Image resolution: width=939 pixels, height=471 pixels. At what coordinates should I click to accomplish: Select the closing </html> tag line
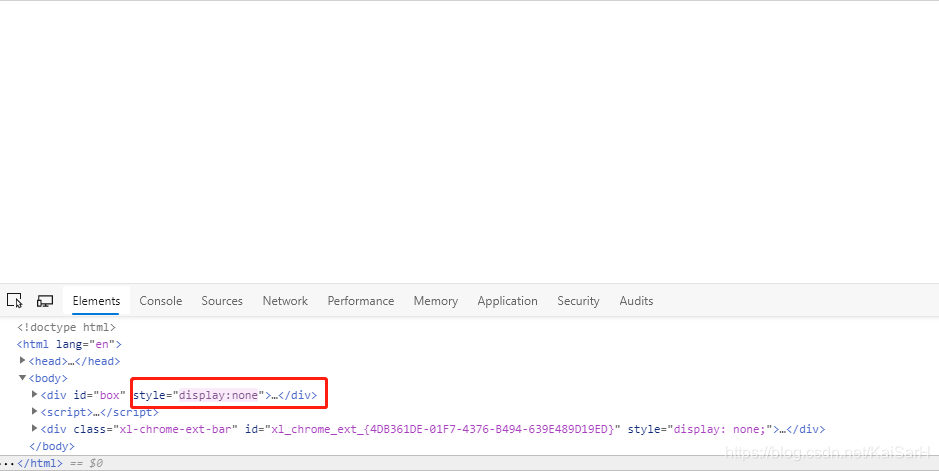click(x=40, y=463)
